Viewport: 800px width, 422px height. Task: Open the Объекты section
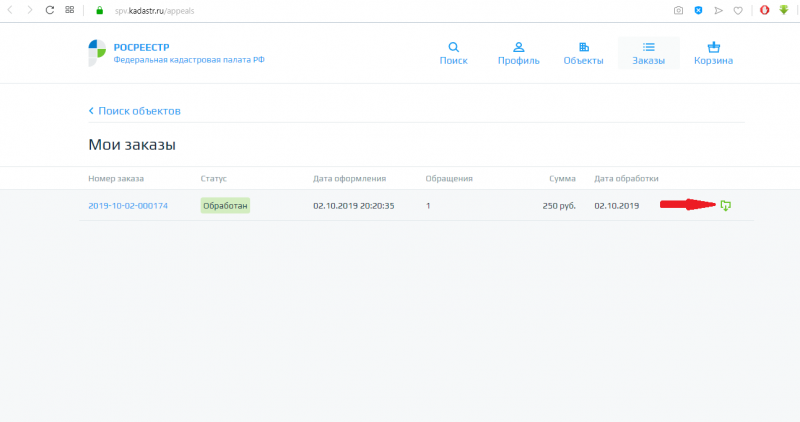coord(583,53)
